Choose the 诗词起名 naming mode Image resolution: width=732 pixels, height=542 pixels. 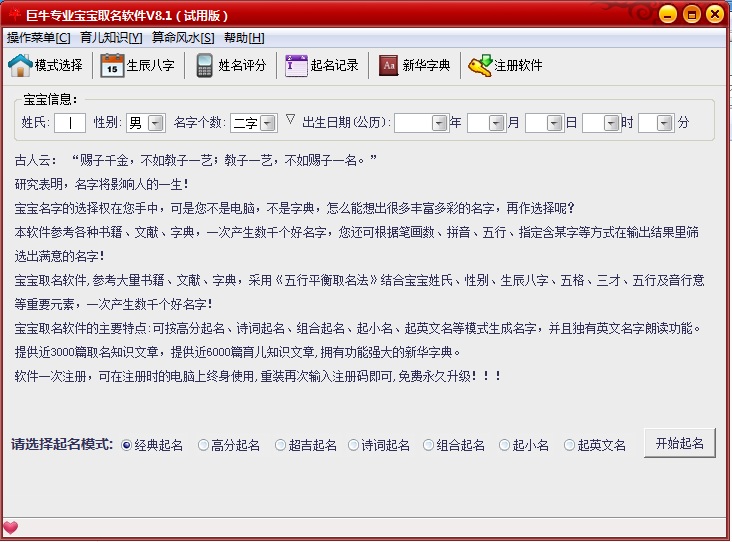pyautogui.click(x=354, y=445)
